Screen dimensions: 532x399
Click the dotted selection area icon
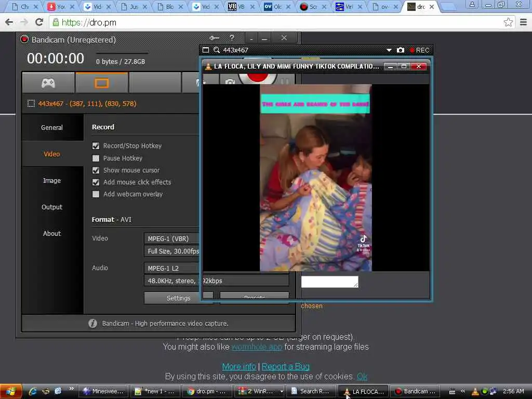[x=31, y=103]
